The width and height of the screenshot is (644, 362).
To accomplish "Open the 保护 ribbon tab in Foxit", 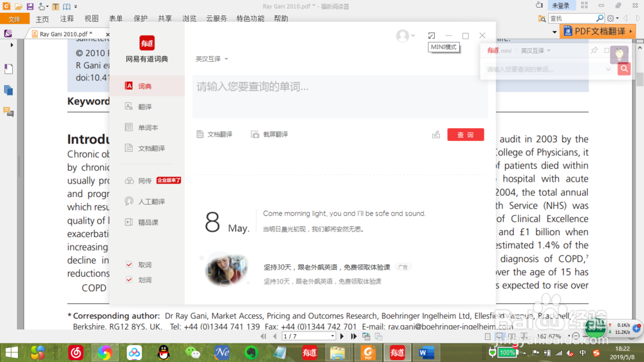I will pyautogui.click(x=140, y=19).
